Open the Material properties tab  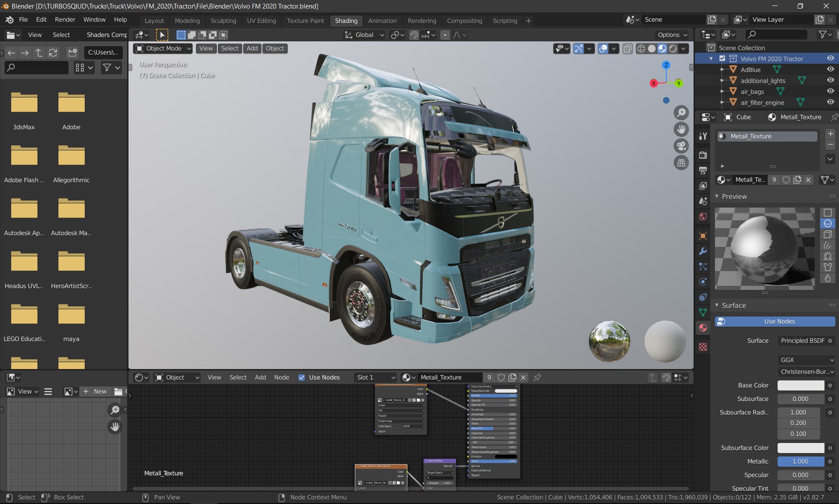pyautogui.click(x=703, y=328)
